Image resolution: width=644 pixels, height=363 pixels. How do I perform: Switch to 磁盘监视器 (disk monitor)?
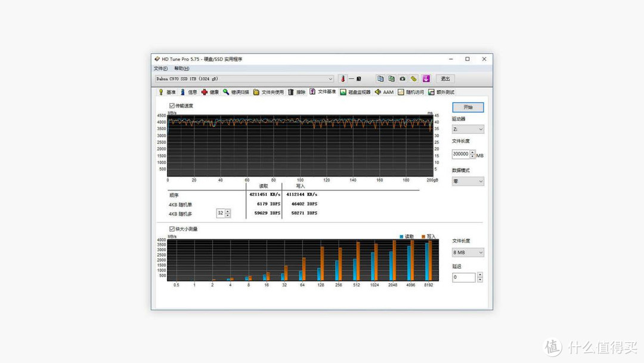pos(358,91)
